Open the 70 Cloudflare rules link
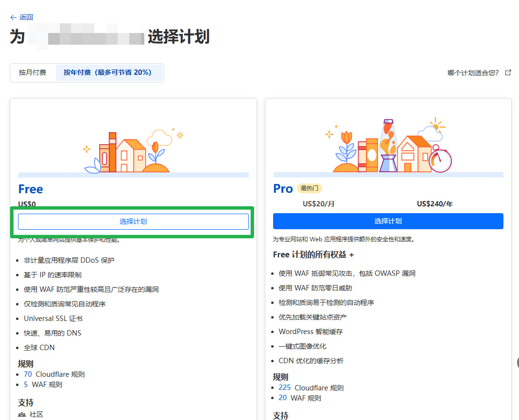519x420 pixels. point(28,374)
